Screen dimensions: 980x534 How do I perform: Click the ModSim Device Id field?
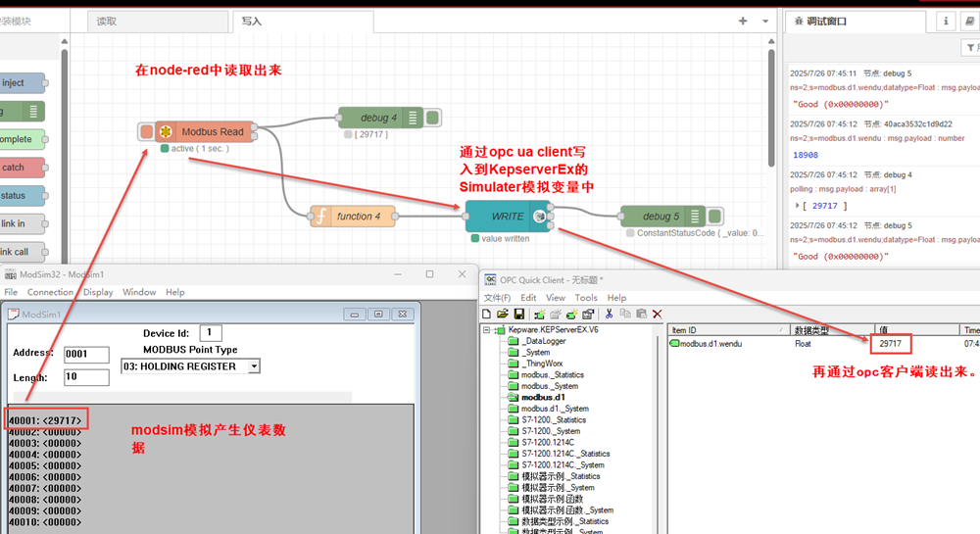click(211, 333)
